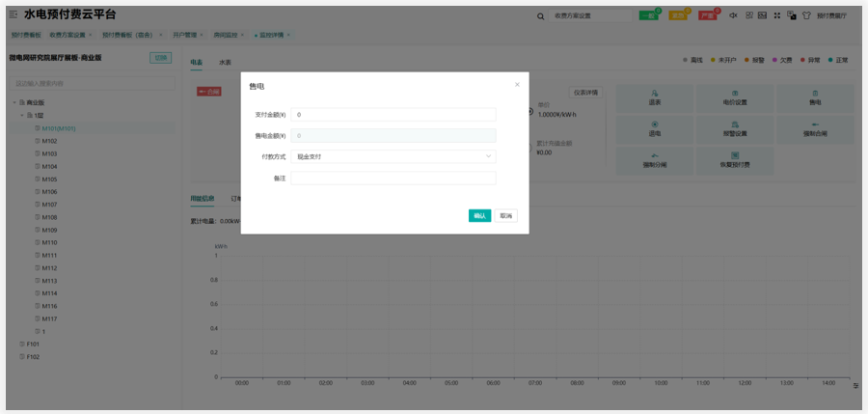Click the 取消 button in dialog
Image resolution: width=868 pixels, height=414 pixels.
506,216
